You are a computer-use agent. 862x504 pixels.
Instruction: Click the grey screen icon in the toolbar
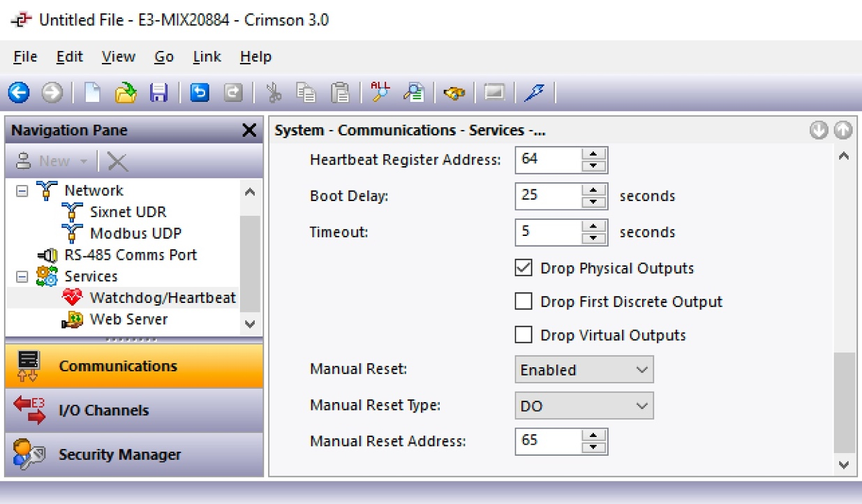pos(494,92)
